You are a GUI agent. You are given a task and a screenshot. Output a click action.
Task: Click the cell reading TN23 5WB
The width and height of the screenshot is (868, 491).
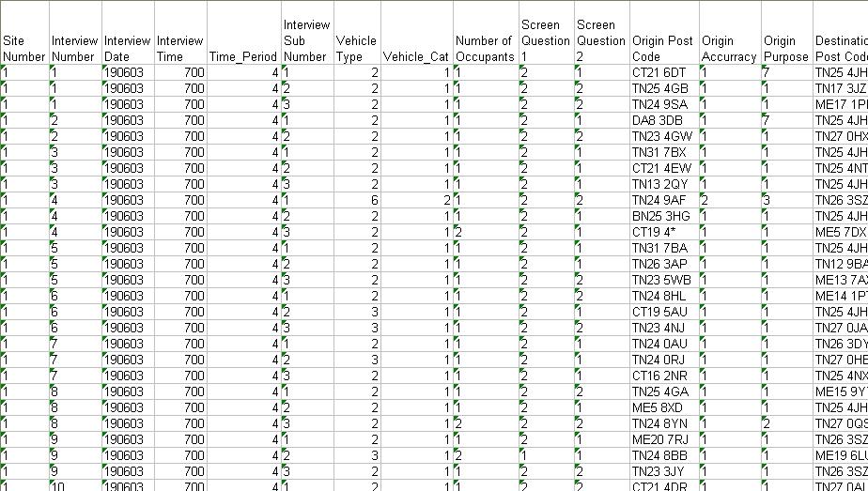[665, 281]
